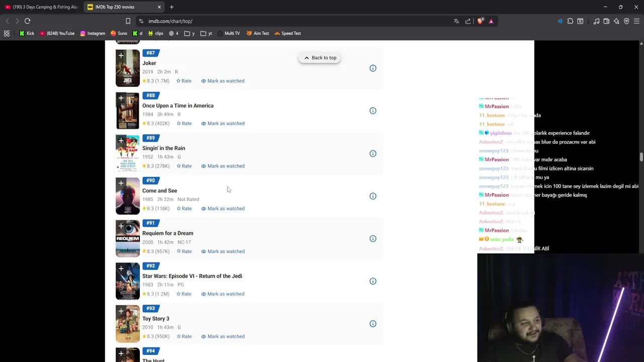
Task: Open the Joker title link
Action: [149, 63]
